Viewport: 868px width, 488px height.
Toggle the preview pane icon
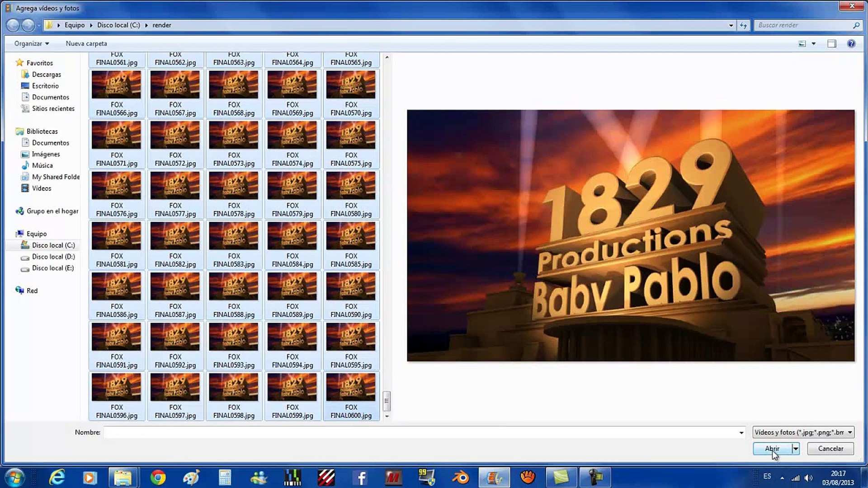pos(831,44)
